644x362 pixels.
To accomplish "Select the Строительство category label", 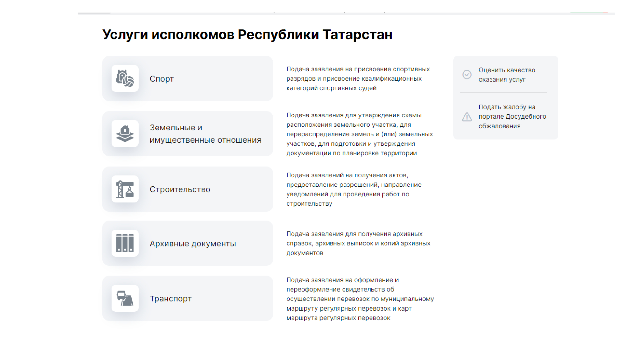I will point(180,189).
